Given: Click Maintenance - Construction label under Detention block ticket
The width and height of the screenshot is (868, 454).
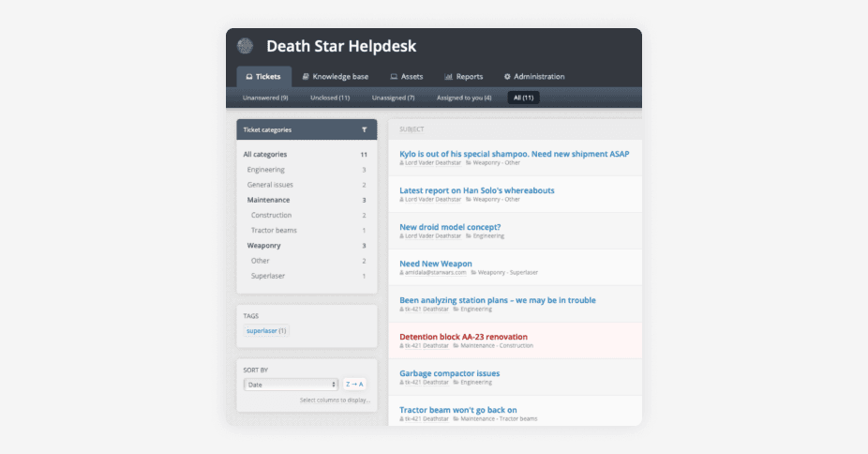Looking at the screenshot, I should [497, 345].
